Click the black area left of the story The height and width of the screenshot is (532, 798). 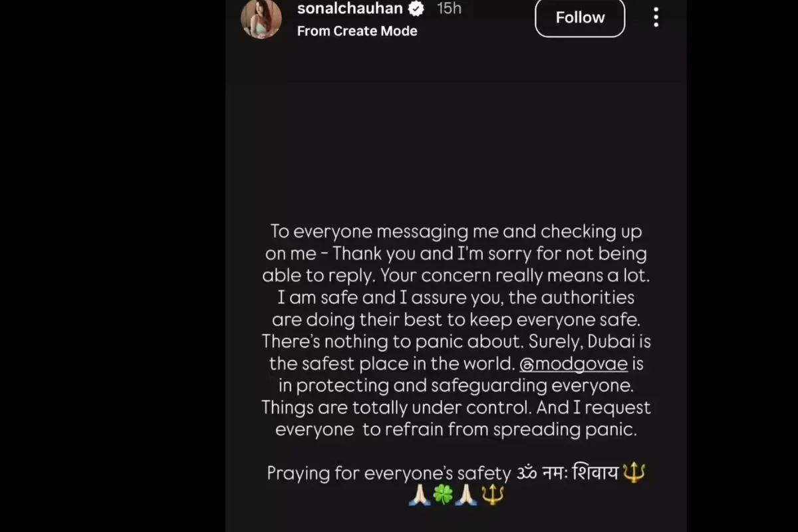tap(112, 266)
